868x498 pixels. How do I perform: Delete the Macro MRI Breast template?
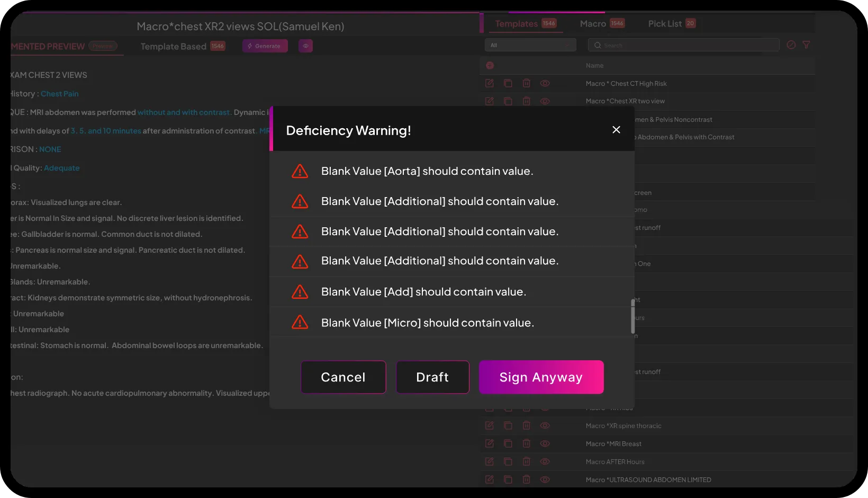coord(527,443)
